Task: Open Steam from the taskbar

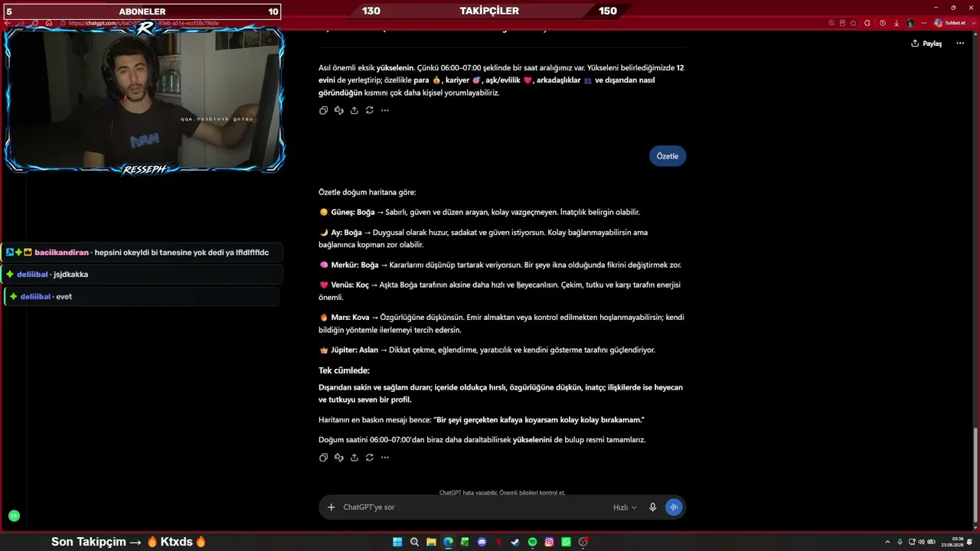Action: 515,542
